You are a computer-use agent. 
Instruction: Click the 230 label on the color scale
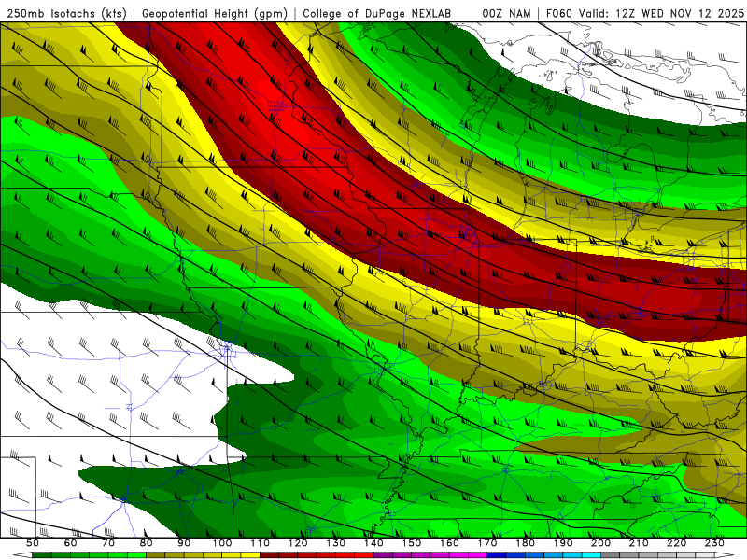tap(714, 543)
